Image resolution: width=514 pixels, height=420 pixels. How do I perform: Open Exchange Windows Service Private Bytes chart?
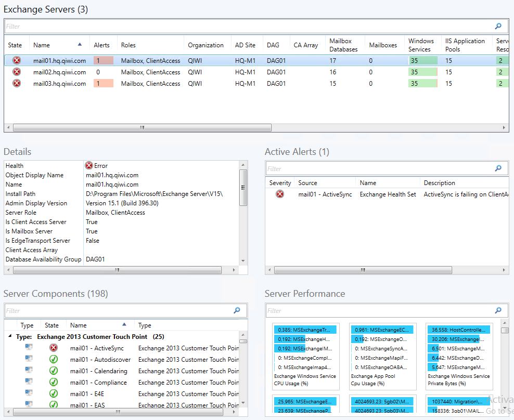[459, 357]
